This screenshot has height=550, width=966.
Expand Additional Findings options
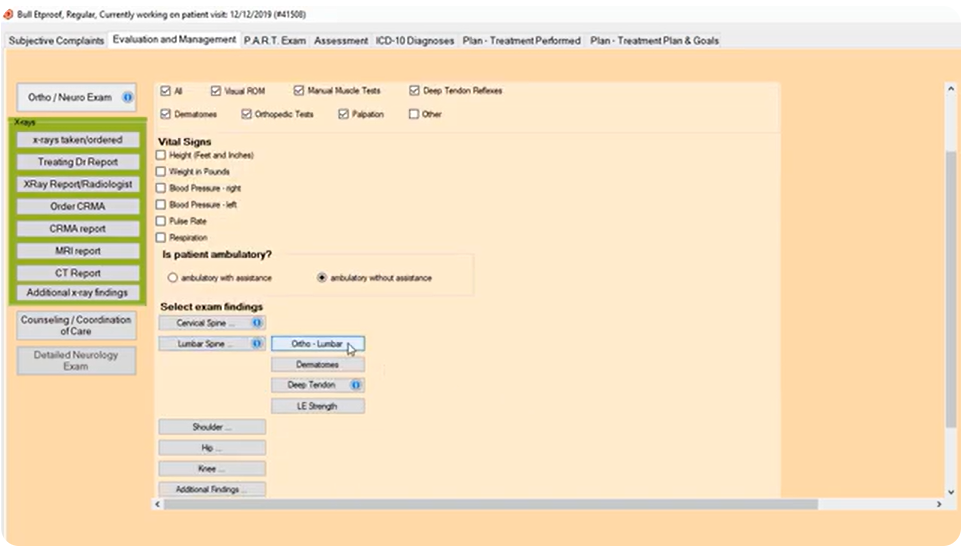pyautogui.click(x=212, y=489)
